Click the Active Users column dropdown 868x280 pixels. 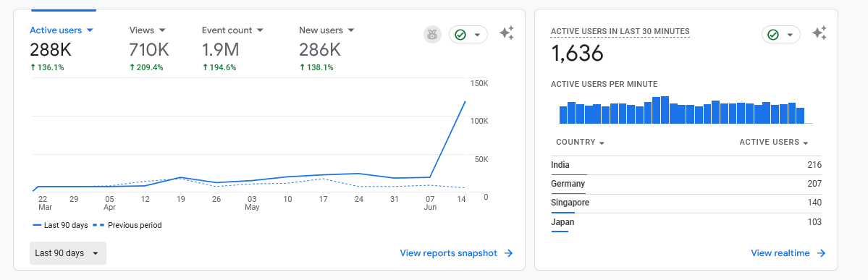(x=774, y=143)
